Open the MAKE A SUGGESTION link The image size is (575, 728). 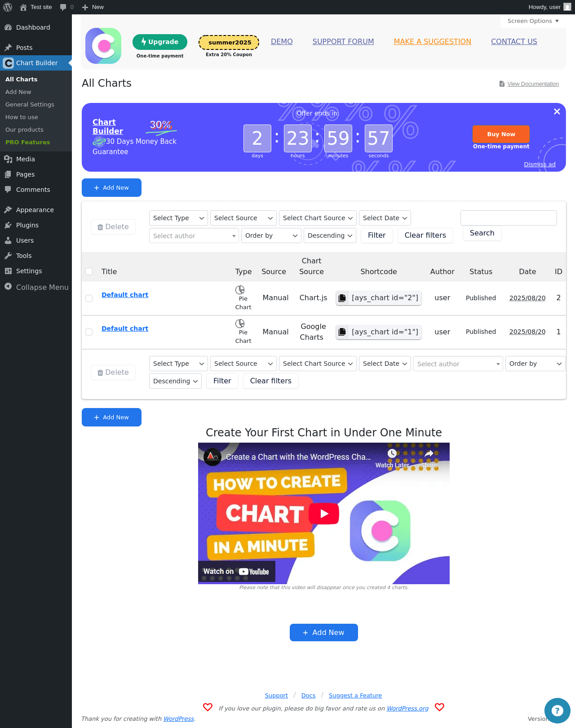pos(433,41)
